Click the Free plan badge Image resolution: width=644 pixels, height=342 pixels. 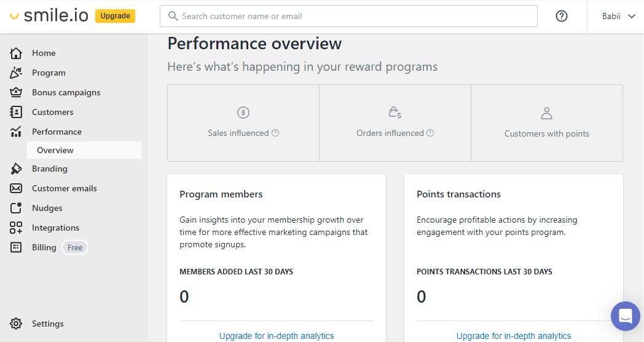click(75, 247)
